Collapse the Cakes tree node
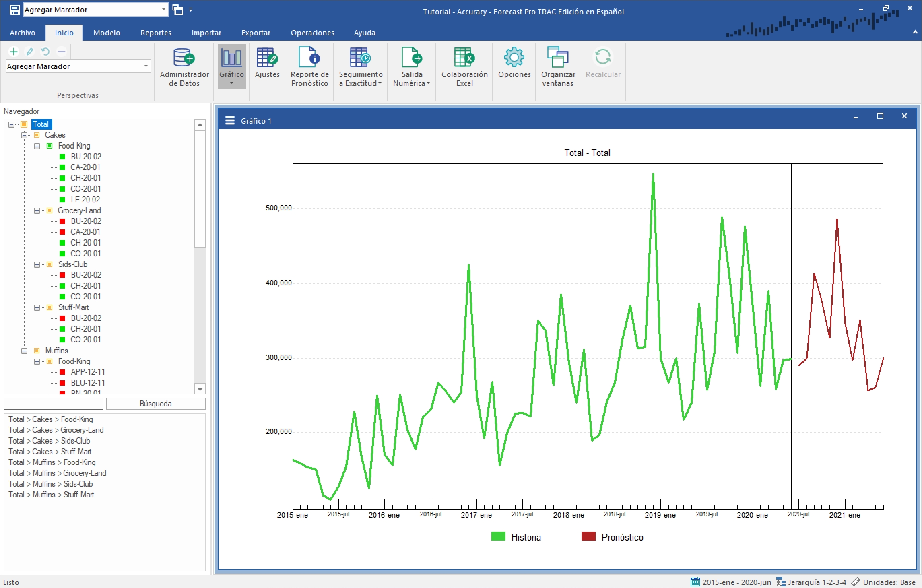The height and width of the screenshot is (588, 922). 24,135
